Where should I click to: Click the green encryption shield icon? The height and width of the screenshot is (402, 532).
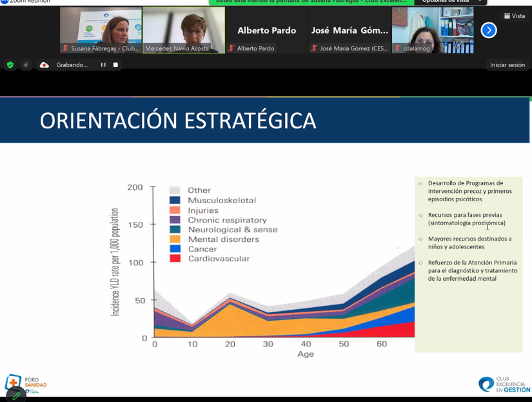(10, 65)
